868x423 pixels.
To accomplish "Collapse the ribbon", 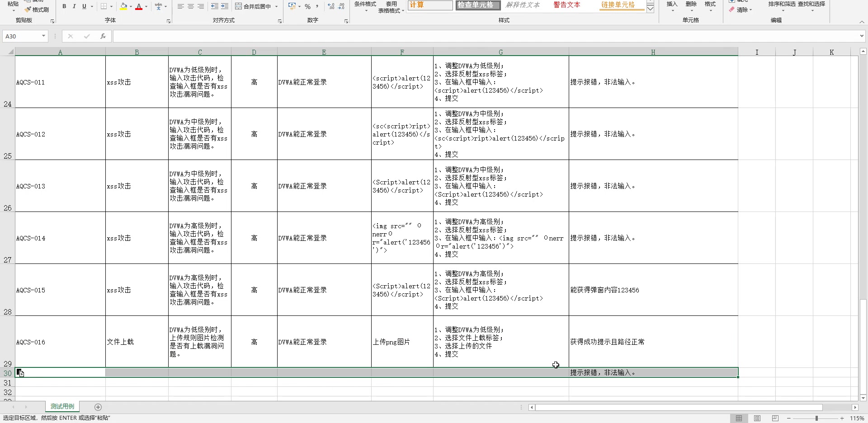I will click(x=862, y=21).
